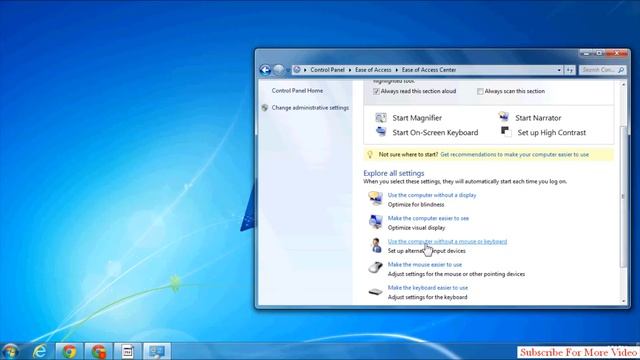This screenshot has height=360, width=640.
Task: Click Start Narrator text
Action: tap(538, 118)
